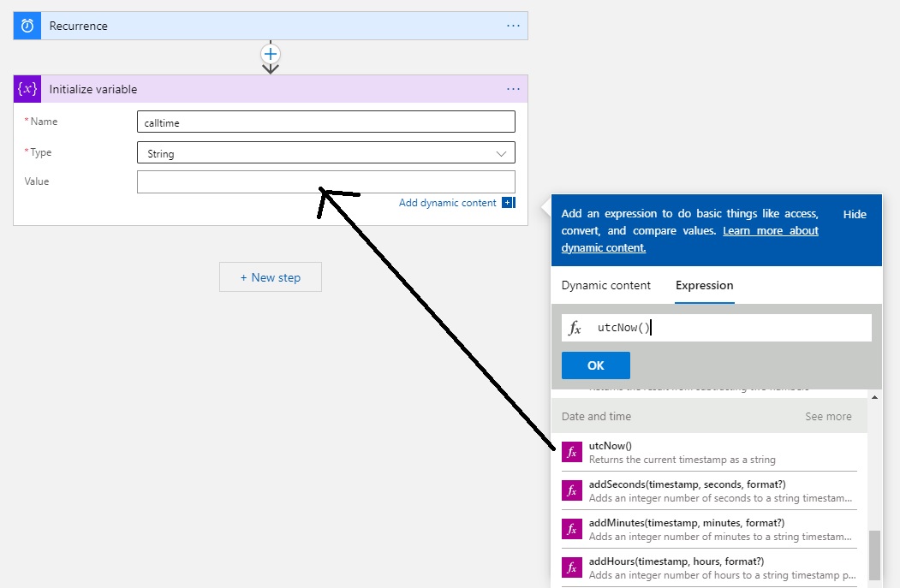The image size is (900, 588).
Task: Select the utcNow() fx function icon
Action: tap(571, 451)
